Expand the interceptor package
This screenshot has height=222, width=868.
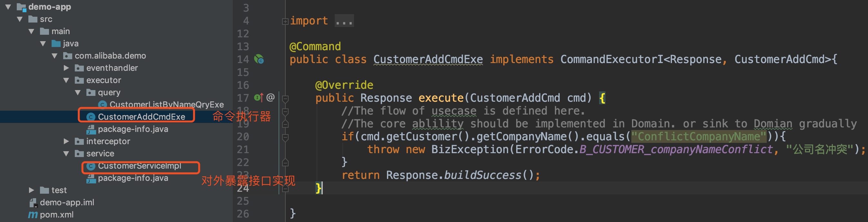[x=66, y=141]
